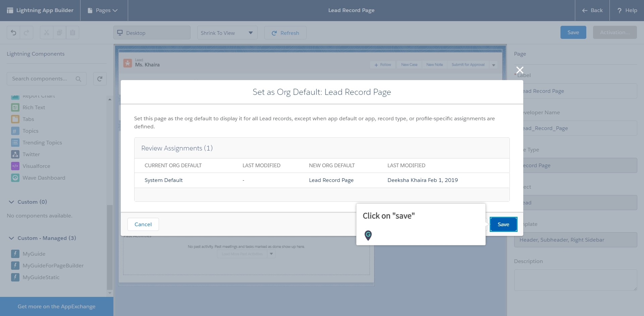
Task: Click Save in the Org Default dialog
Action: pos(503,224)
